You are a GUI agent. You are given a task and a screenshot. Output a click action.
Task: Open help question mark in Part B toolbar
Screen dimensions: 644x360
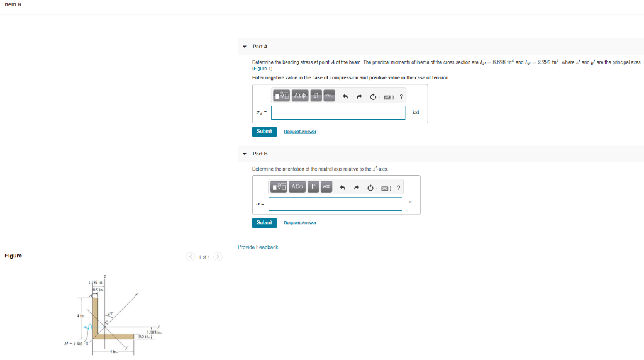pyautogui.click(x=398, y=188)
